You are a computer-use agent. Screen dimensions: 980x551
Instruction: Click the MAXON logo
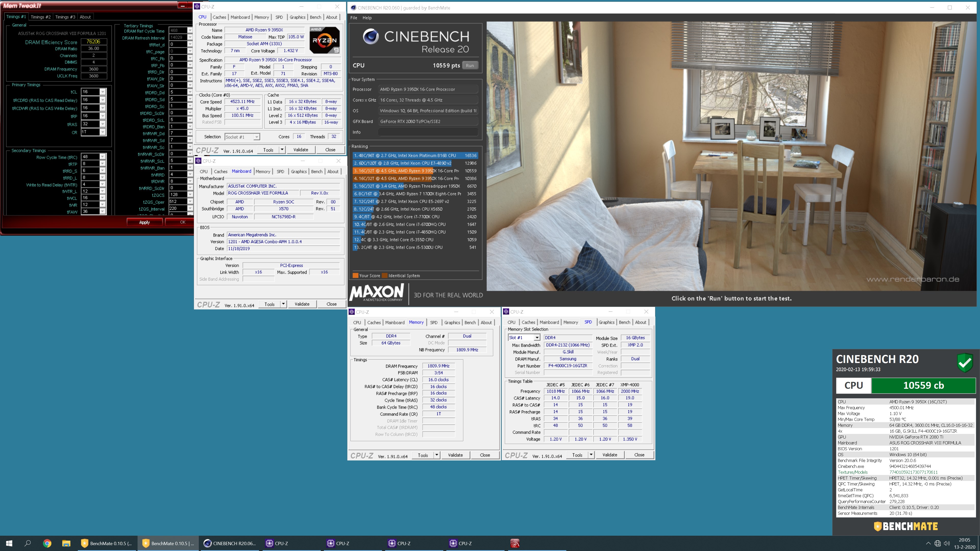coord(377,293)
